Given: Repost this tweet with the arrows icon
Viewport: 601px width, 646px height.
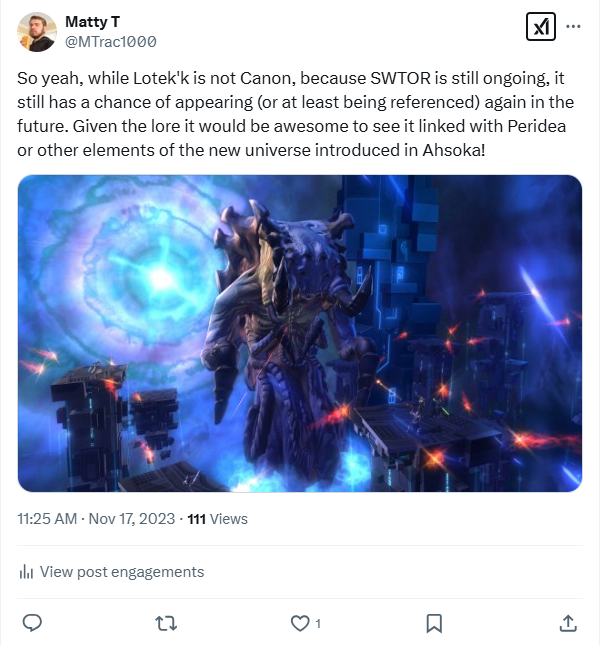Looking at the screenshot, I should pos(166,623).
